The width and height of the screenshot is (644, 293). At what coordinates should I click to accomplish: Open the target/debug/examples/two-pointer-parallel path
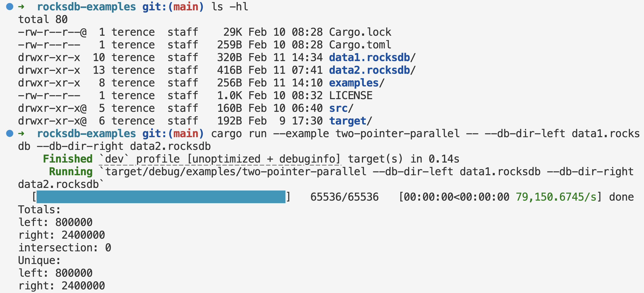click(236, 172)
